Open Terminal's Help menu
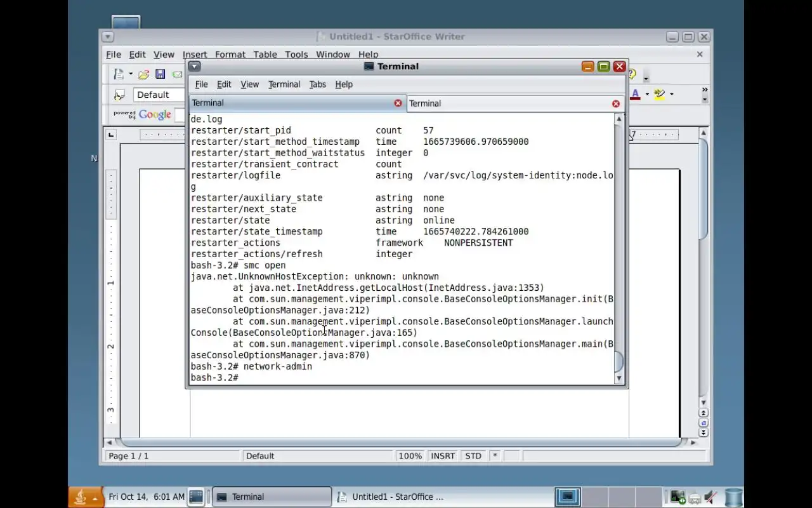The width and height of the screenshot is (812, 508). (x=344, y=84)
